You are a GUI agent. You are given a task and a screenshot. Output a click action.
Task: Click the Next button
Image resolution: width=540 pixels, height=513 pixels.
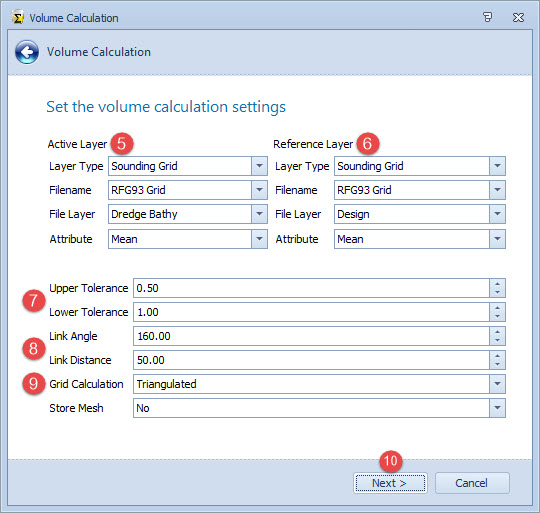[x=390, y=483]
